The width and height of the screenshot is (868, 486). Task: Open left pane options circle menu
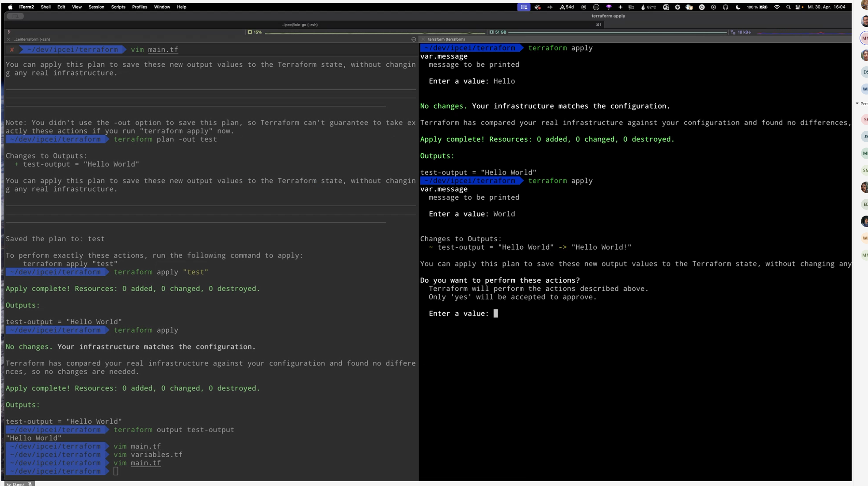[414, 39]
